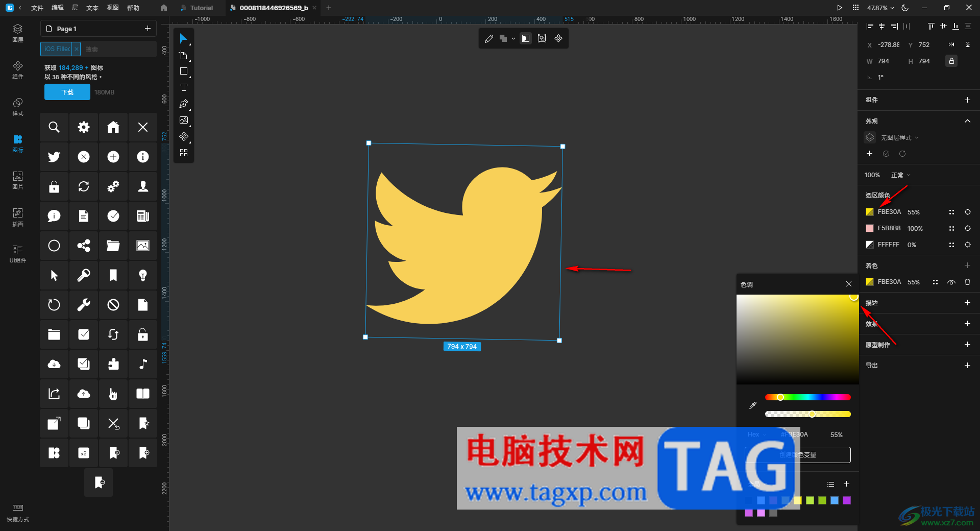Open keyboard shortcuts panel
The height and width of the screenshot is (531, 980).
click(x=18, y=513)
